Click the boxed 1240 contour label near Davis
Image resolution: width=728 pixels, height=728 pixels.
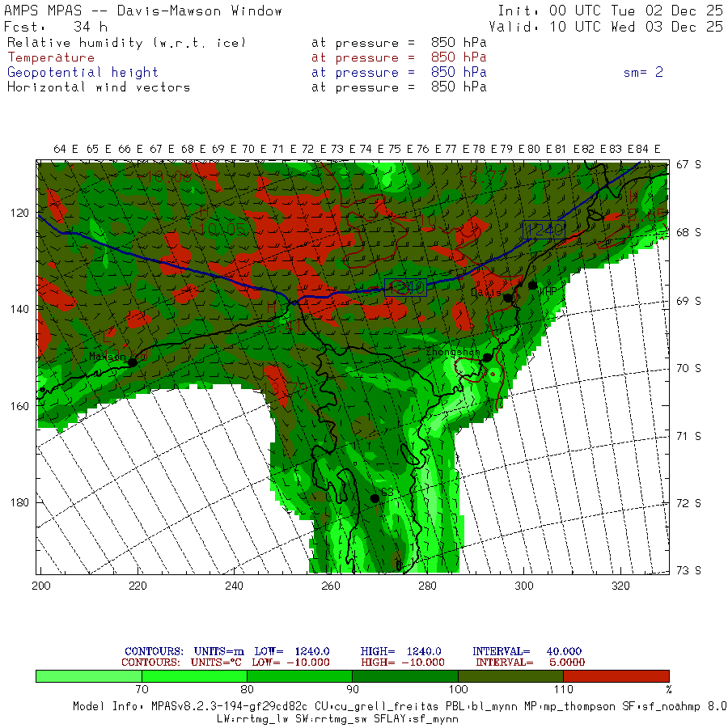pos(544,230)
